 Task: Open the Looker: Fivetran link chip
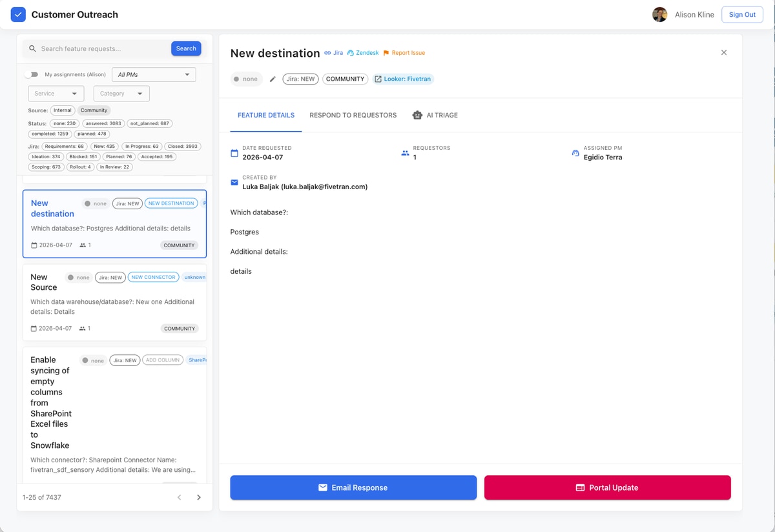point(403,79)
